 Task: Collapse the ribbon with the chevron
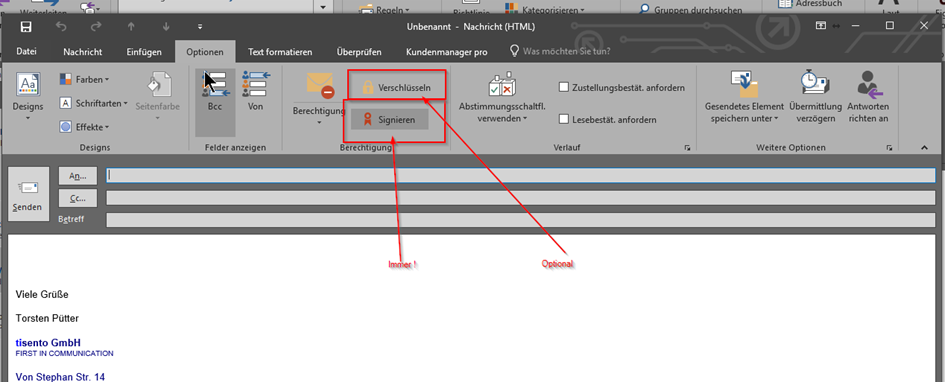click(x=924, y=148)
